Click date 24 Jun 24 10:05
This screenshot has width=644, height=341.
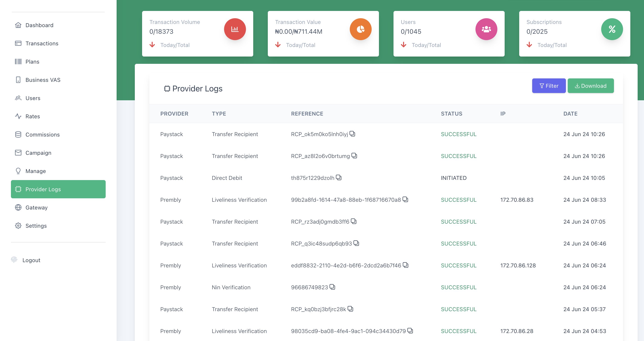(x=584, y=178)
